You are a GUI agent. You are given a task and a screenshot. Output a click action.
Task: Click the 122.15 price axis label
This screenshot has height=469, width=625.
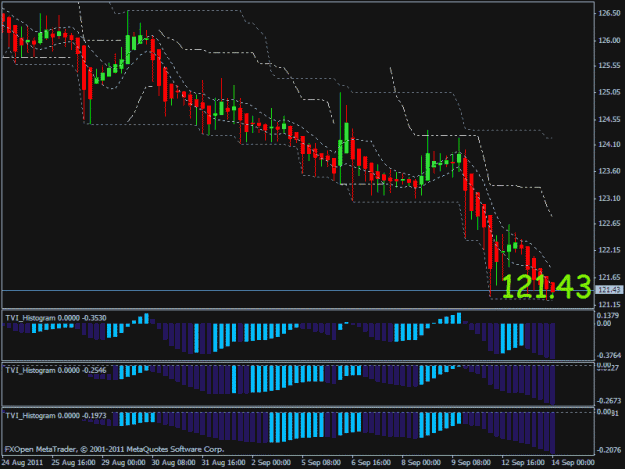tap(609, 250)
